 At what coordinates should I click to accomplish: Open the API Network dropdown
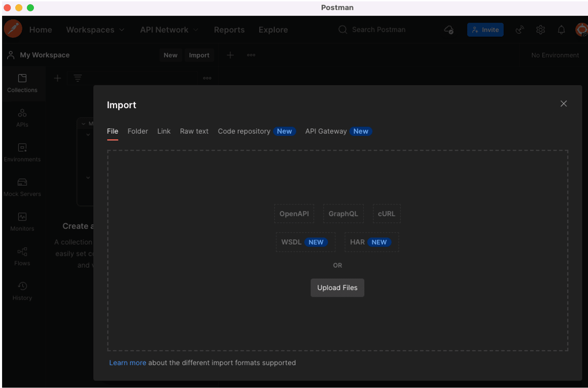point(169,30)
